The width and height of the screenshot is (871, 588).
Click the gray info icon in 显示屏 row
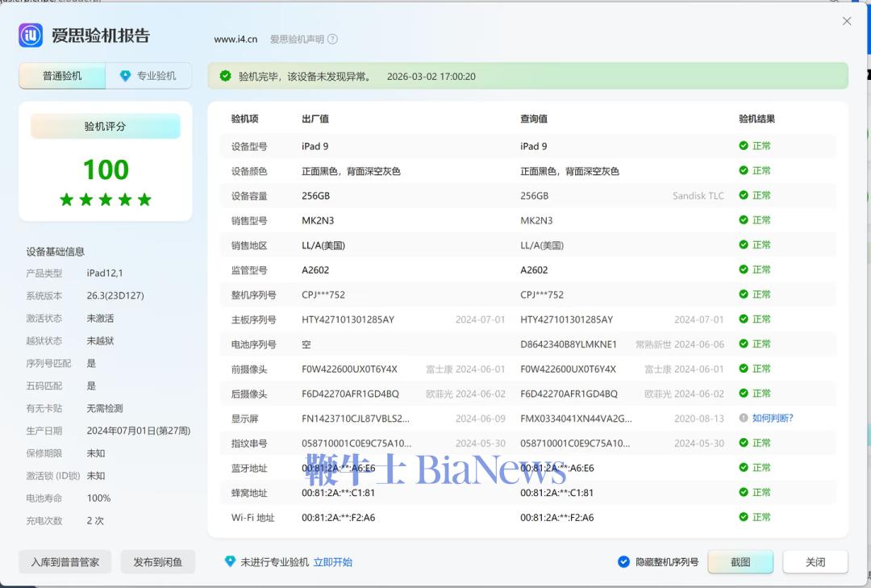coord(744,418)
